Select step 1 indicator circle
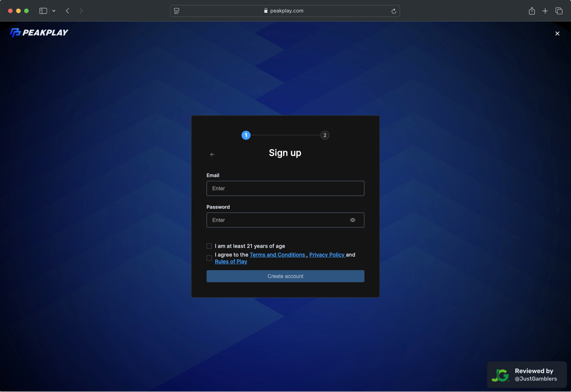The width and height of the screenshot is (571, 392). tap(246, 135)
